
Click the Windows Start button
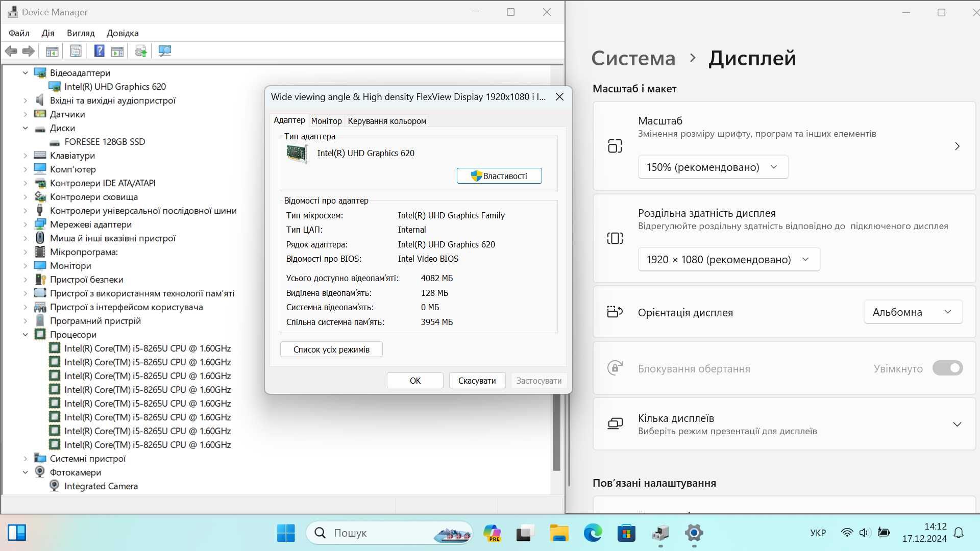coord(286,533)
